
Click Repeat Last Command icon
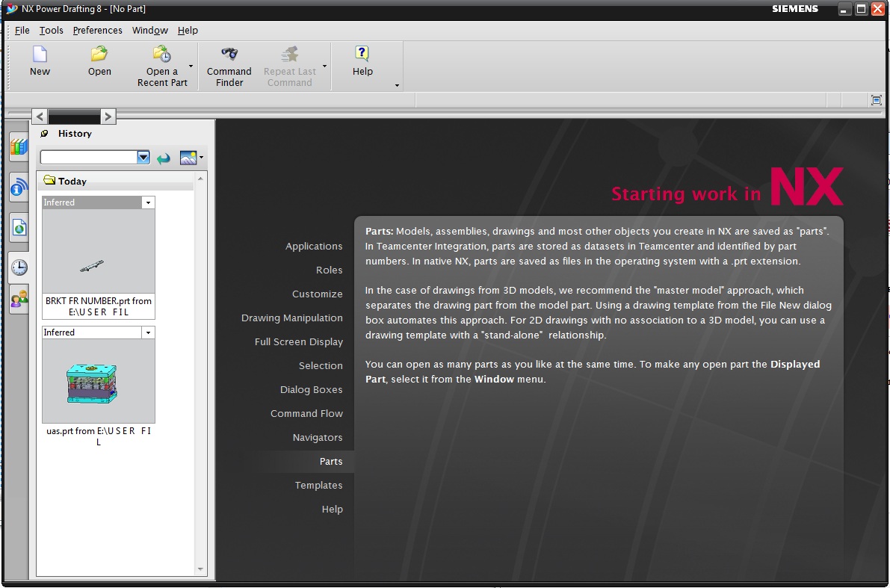[x=289, y=54]
